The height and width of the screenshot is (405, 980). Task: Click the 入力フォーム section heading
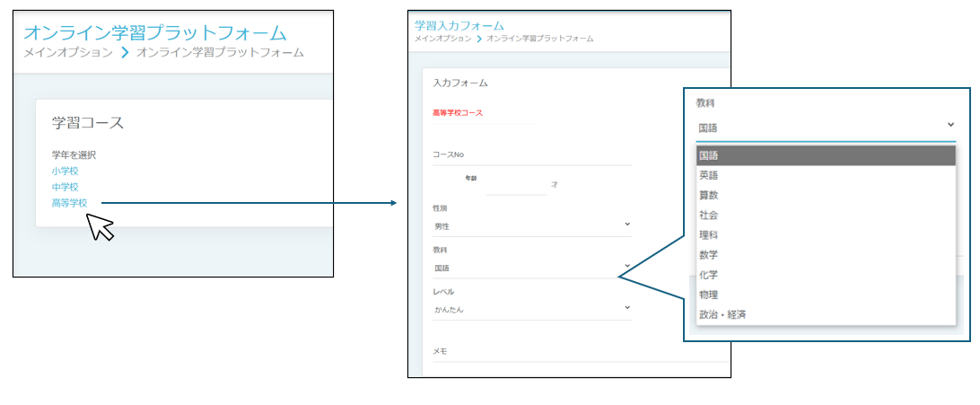(x=460, y=83)
